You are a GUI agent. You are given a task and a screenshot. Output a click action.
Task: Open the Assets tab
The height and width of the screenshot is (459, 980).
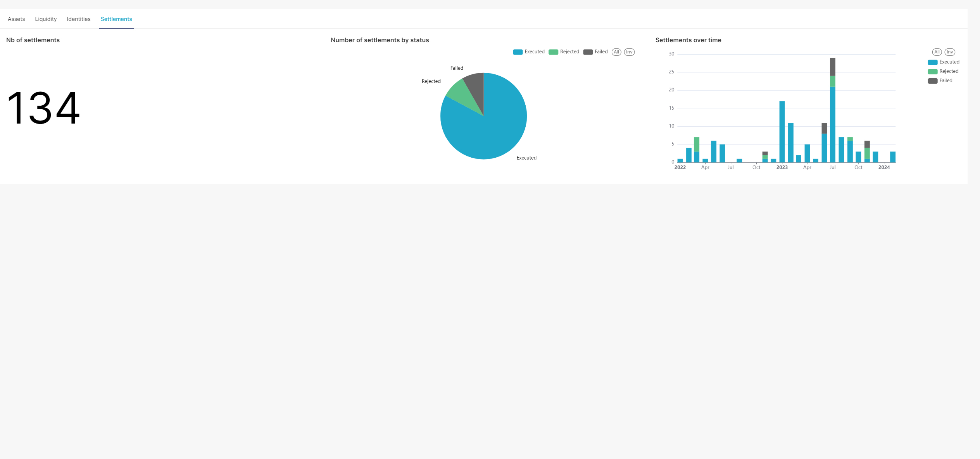point(16,19)
